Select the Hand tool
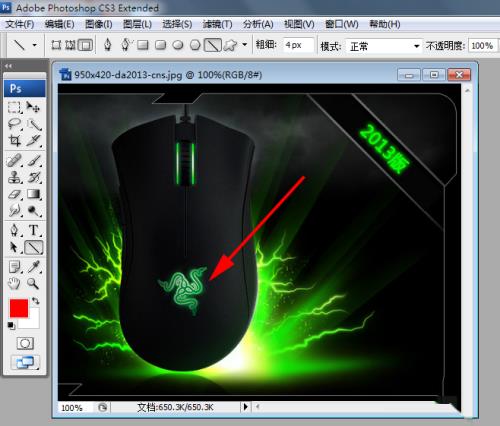Viewport: 500px width, 426px height. pos(14,284)
